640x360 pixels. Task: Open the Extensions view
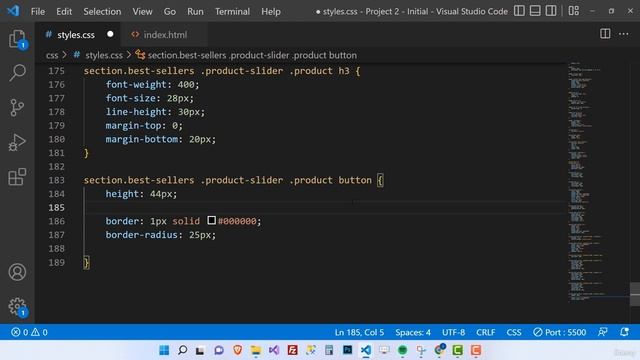[x=17, y=177]
